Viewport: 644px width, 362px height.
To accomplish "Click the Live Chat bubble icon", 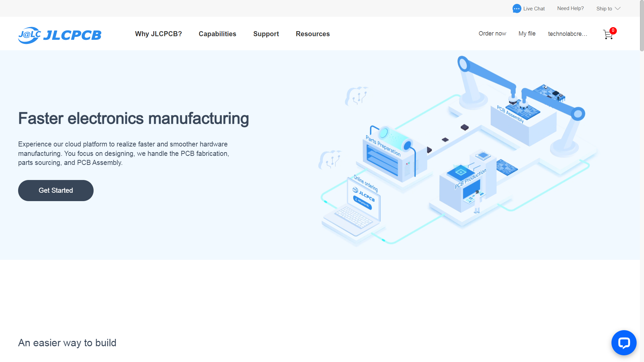I will pos(517,8).
